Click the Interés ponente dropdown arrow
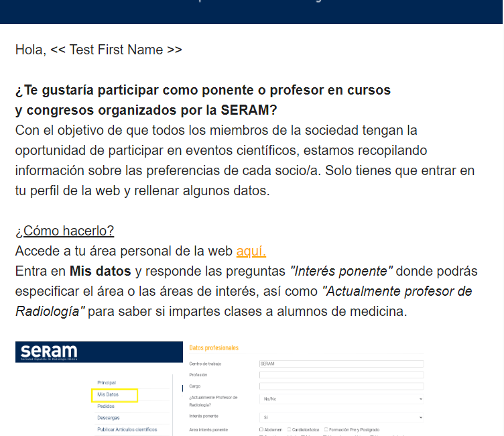 coord(420,417)
